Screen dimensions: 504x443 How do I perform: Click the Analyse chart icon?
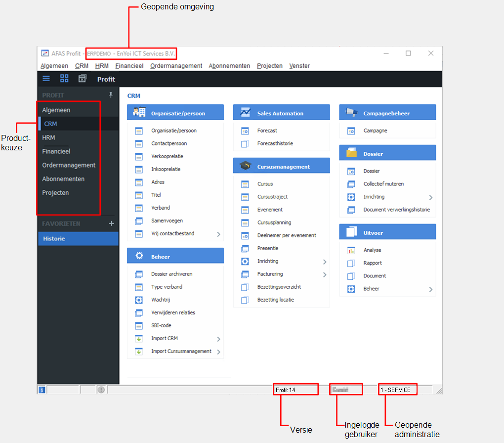351,250
